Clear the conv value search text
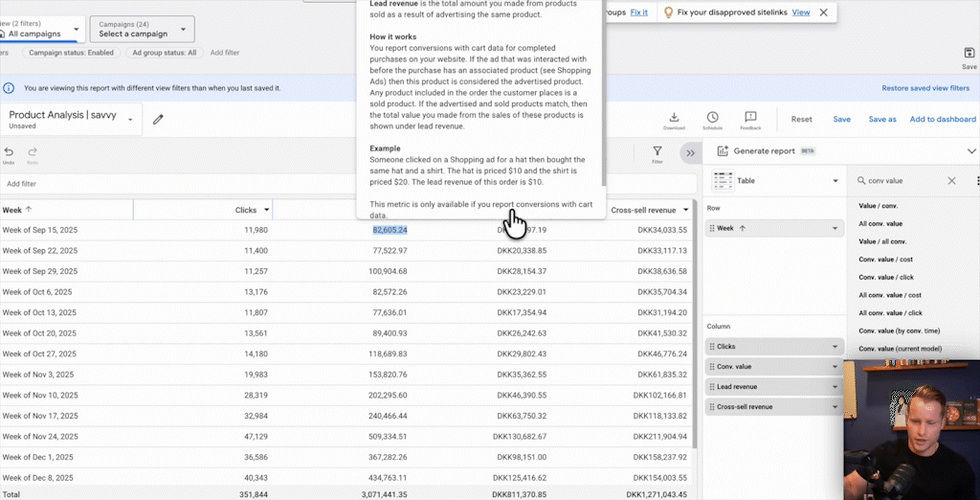This screenshot has height=500, width=980. pos(951,180)
